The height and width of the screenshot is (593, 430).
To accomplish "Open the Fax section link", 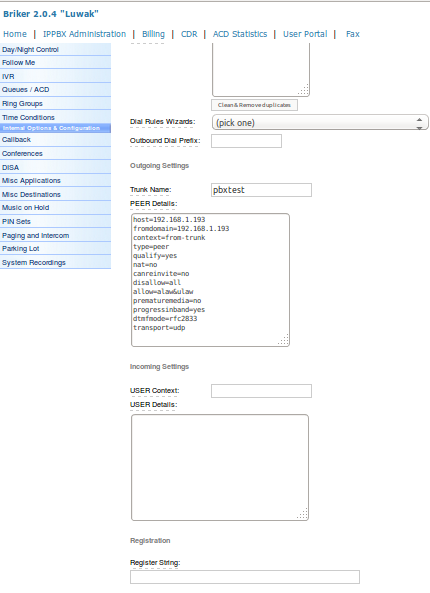I will tap(352, 34).
